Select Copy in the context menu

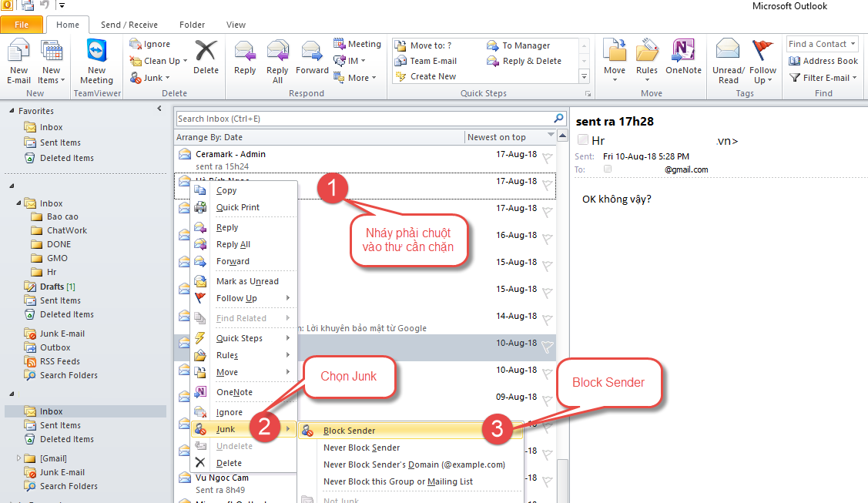pos(243,190)
